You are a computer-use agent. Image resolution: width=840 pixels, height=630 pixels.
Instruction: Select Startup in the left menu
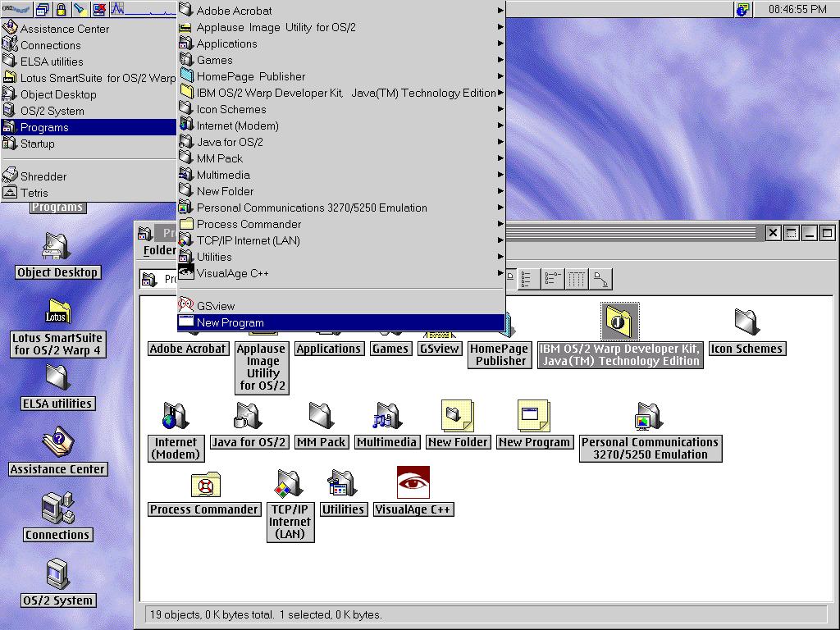pyautogui.click(x=89, y=144)
